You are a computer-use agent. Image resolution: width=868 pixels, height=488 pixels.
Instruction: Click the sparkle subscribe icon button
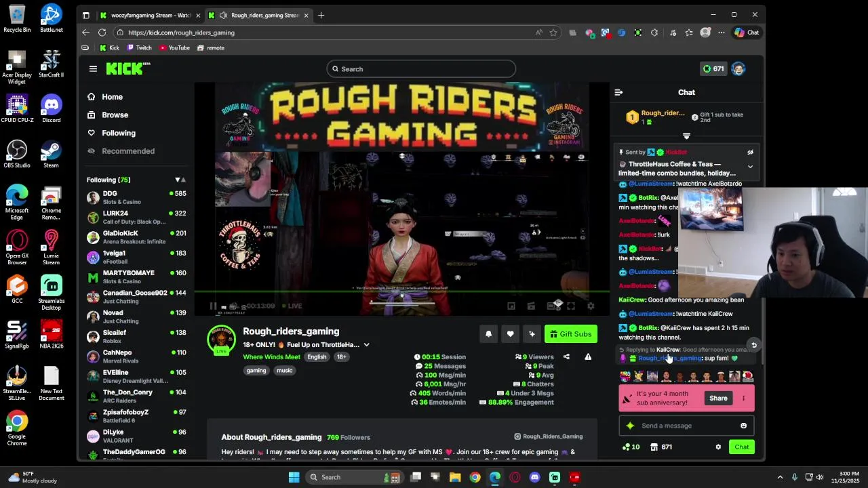532,334
